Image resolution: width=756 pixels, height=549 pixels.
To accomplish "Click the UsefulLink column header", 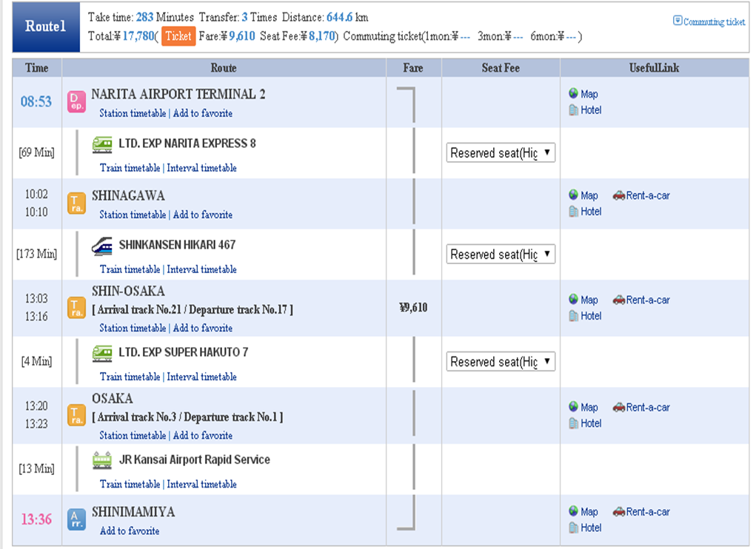I will 654,68.
